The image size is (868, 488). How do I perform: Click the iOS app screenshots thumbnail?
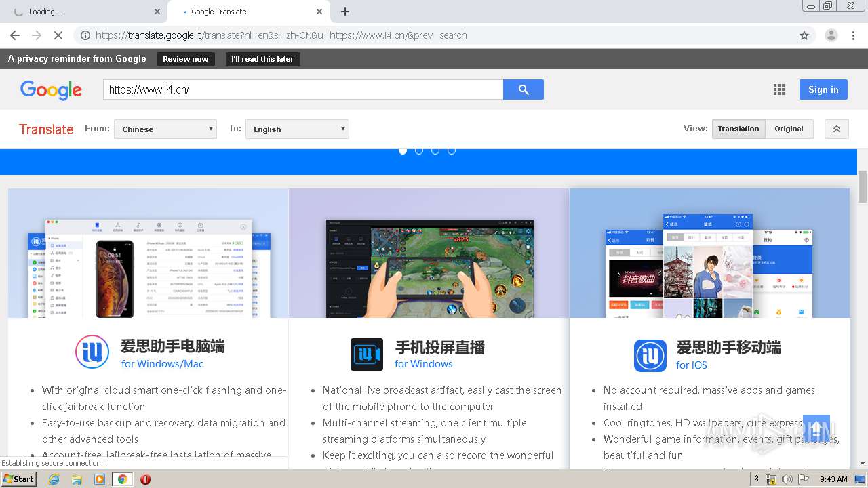(x=709, y=253)
